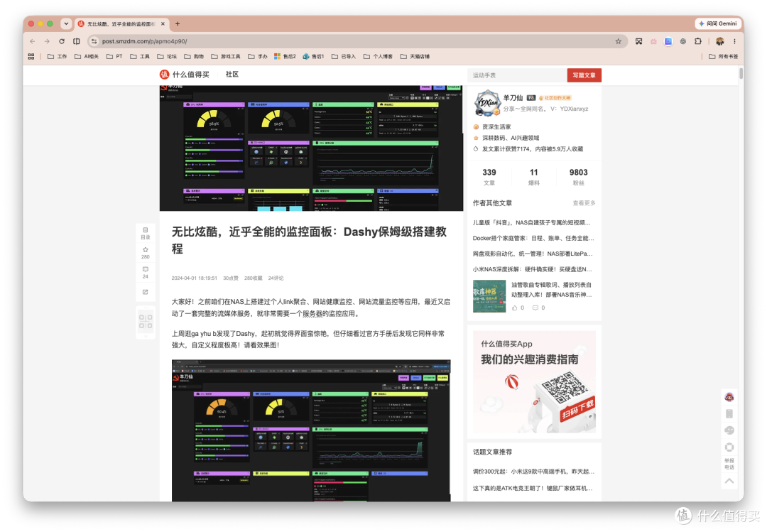The width and height of the screenshot is (767, 532).
Task: Select the 无比炫酷 browser tab
Action: pyautogui.click(x=121, y=23)
